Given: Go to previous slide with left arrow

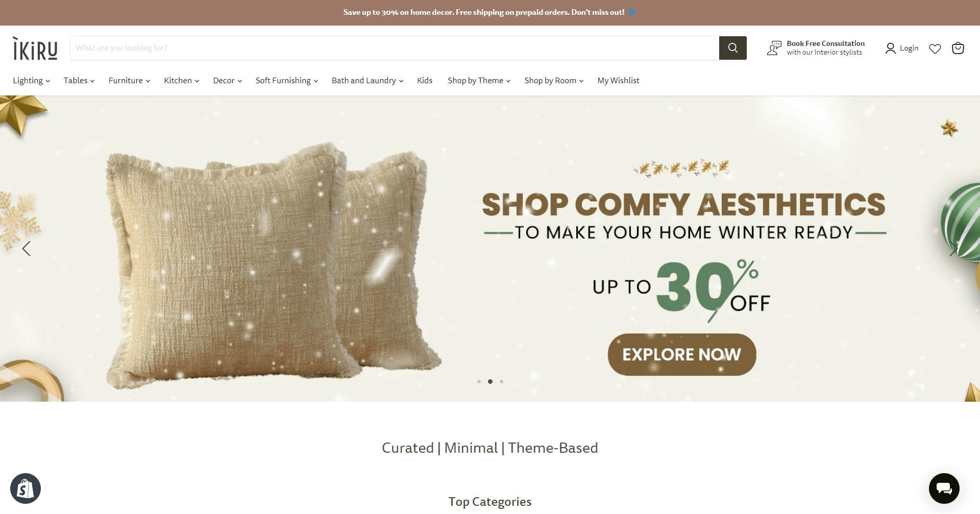Looking at the screenshot, I should point(27,249).
